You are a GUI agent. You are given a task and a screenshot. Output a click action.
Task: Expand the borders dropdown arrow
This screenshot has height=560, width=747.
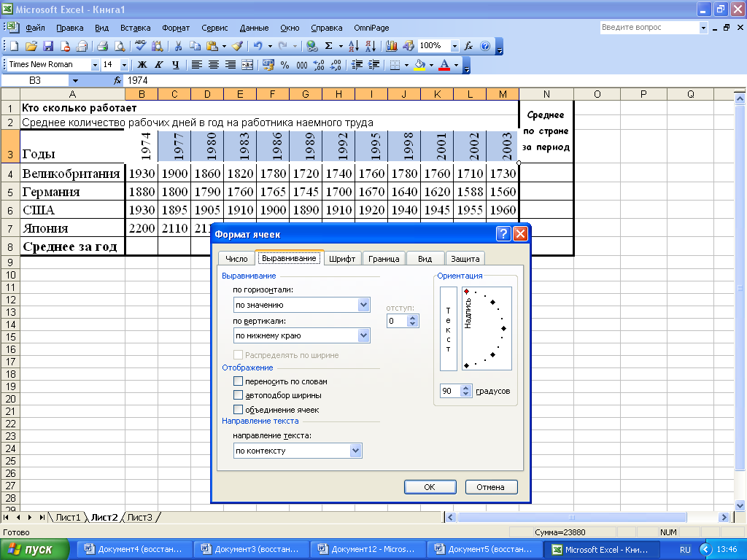pyautogui.click(x=406, y=65)
